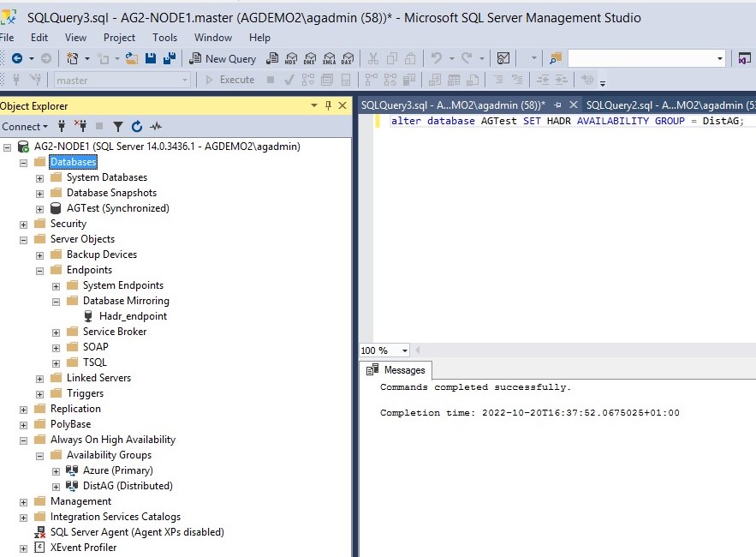This screenshot has height=557, width=756.
Task: Select the Hadr_endpoint endpoint item
Action: point(133,316)
